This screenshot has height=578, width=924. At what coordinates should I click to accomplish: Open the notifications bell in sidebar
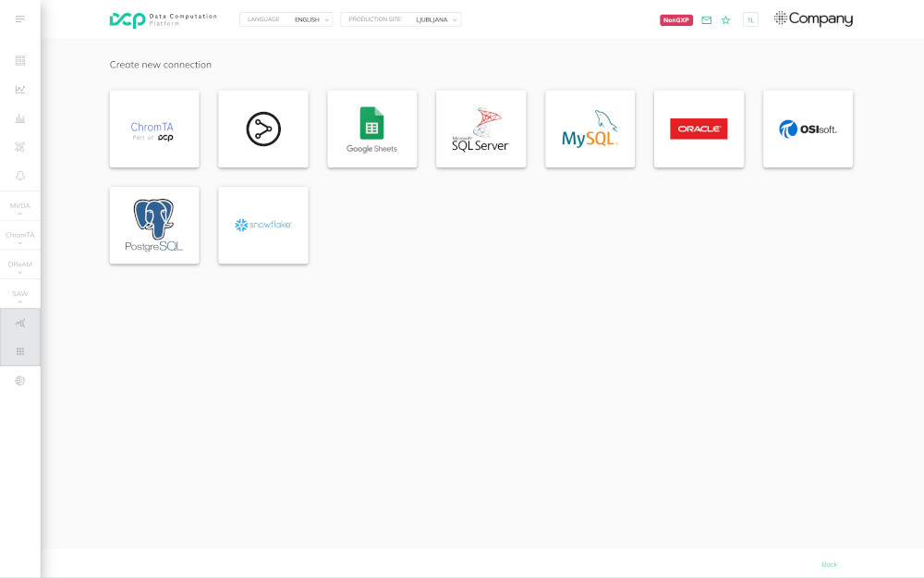point(20,177)
